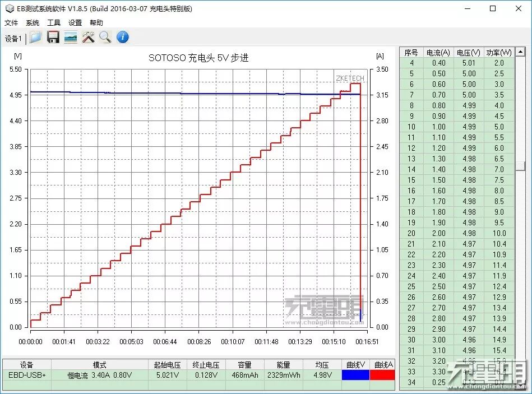Click the red 曲线A color swatch
Viewport: 532px width, 394px height.
(382, 375)
